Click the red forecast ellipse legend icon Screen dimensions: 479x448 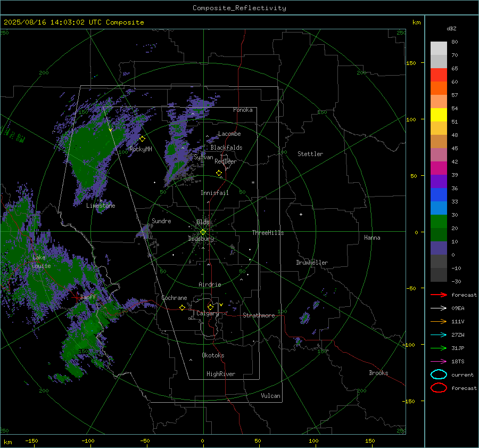(439, 388)
